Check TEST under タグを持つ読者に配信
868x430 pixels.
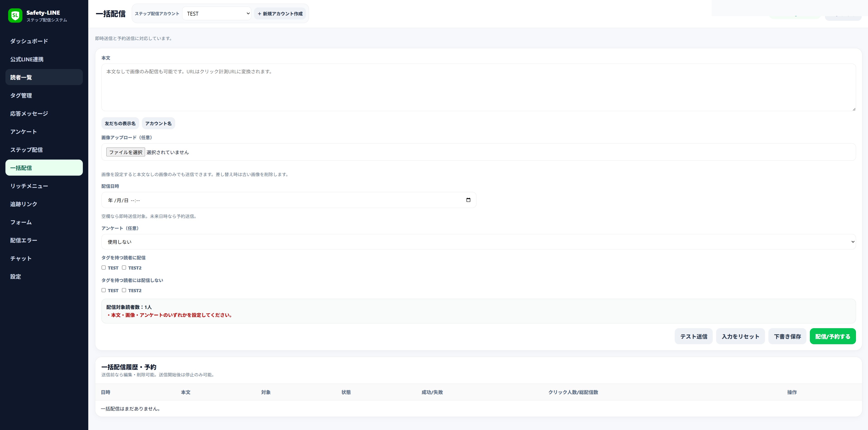click(x=104, y=268)
